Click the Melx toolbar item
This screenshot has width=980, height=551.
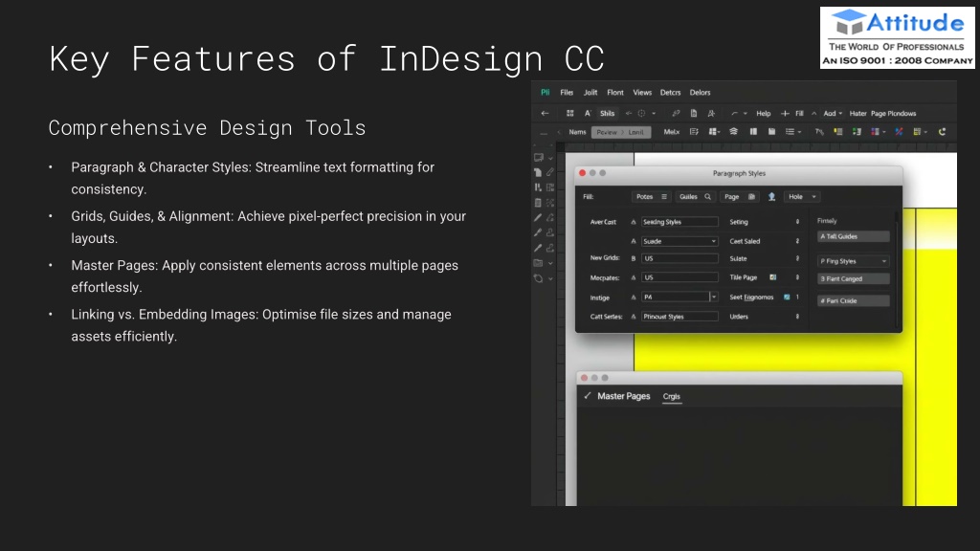pyautogui.click(x=672, y=132)
